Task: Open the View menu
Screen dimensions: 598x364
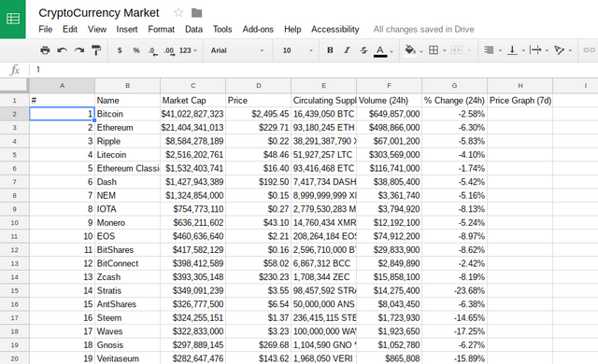Action: coord(97,29)
